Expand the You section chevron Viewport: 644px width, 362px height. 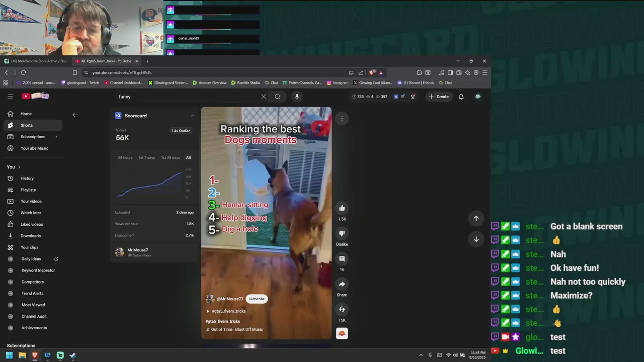pos(20,167)
